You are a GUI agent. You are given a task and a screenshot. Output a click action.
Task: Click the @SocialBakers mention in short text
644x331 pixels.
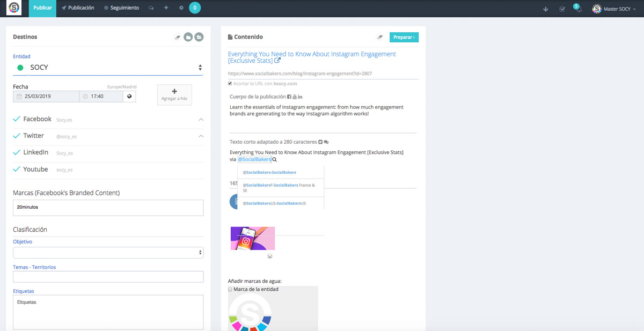(x=254, y=159)
